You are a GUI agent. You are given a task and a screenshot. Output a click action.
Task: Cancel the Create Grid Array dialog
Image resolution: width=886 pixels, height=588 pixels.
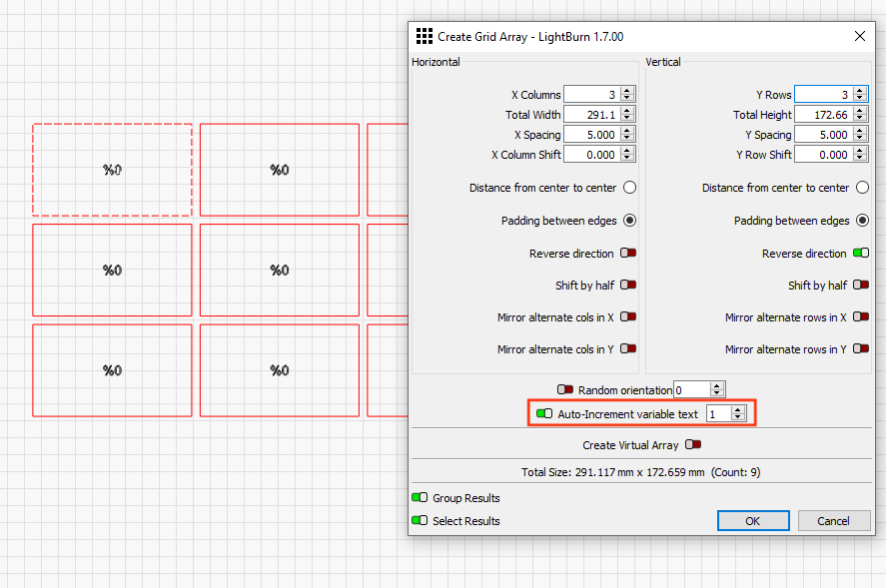point(834,520)
